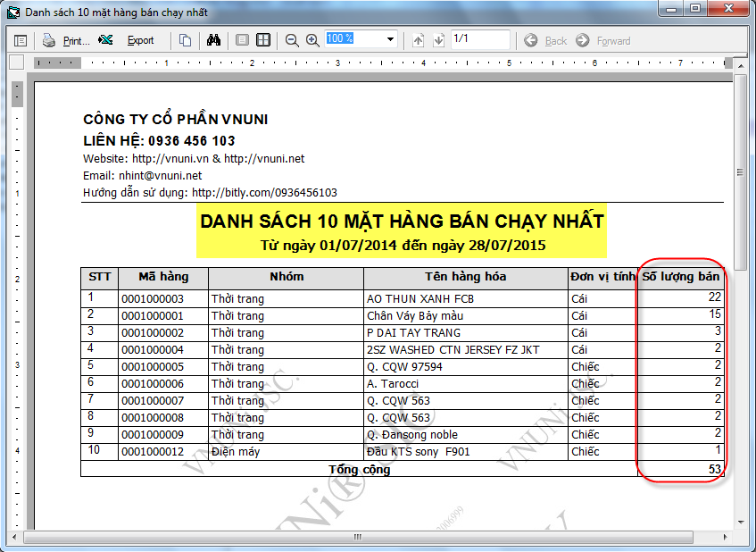Switch to single page view
756x552 pixels.
point(242,40)
